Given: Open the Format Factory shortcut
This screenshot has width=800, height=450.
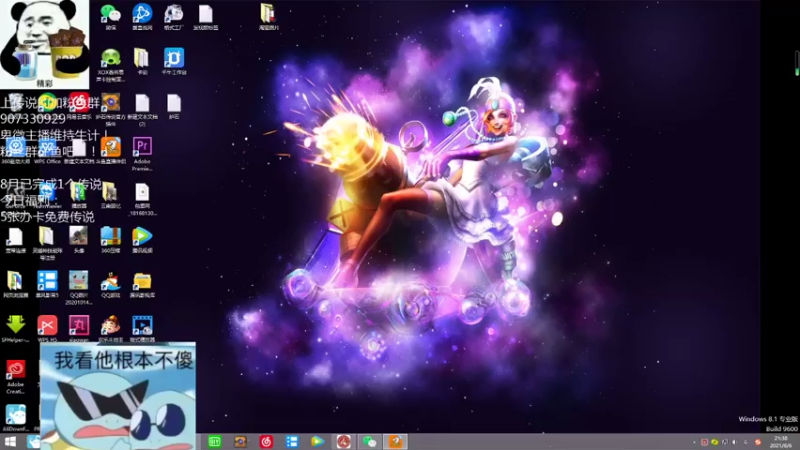Looking at the screenshot, I should (x=173, y=17).
